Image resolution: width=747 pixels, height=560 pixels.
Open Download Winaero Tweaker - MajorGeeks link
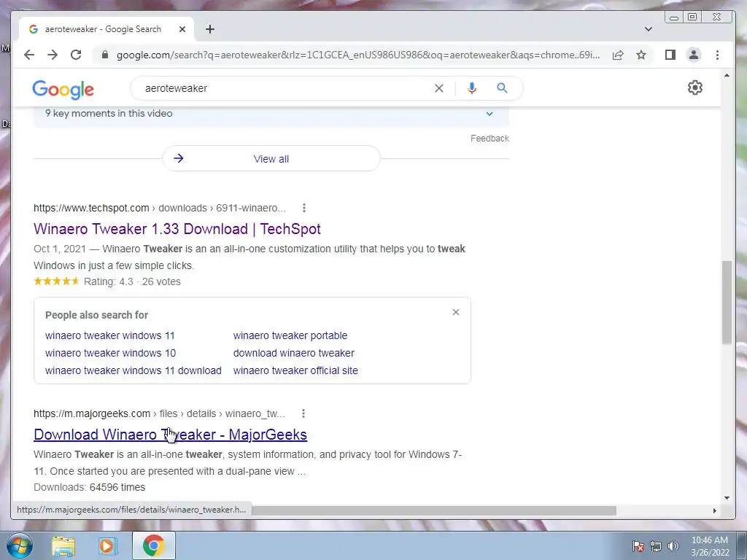(x=171, y=435)
